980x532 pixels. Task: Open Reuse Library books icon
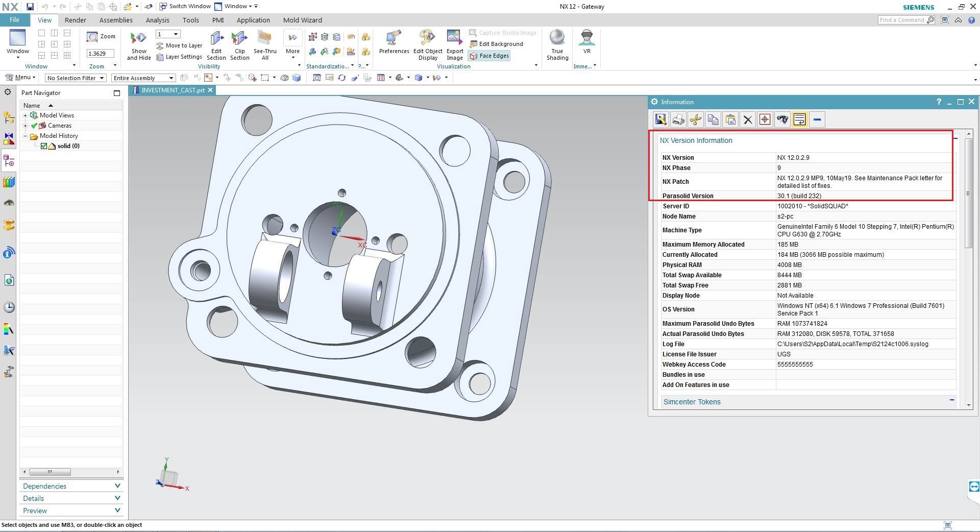tap(9, 182)
